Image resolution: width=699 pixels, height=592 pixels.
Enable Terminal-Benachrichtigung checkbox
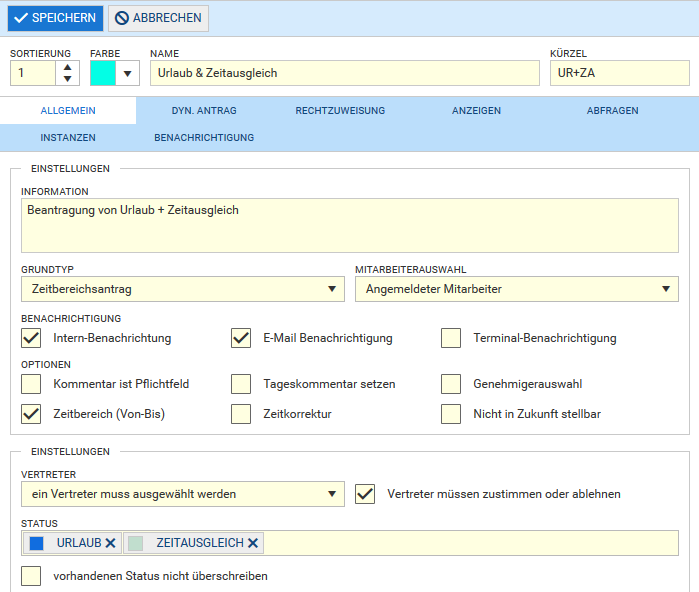pyautogui.click(x=451, y=338)
